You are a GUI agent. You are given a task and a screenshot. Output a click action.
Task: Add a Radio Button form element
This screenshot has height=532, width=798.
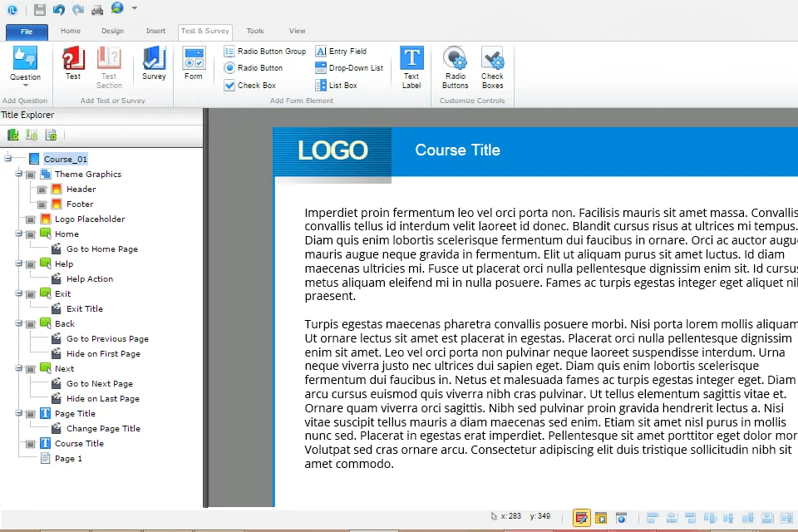coord(254,67)
